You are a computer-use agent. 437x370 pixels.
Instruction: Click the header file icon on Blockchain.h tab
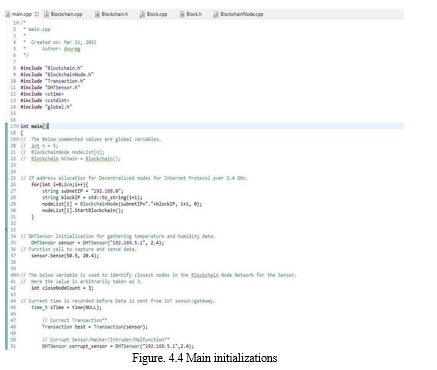tap(97, 14)
